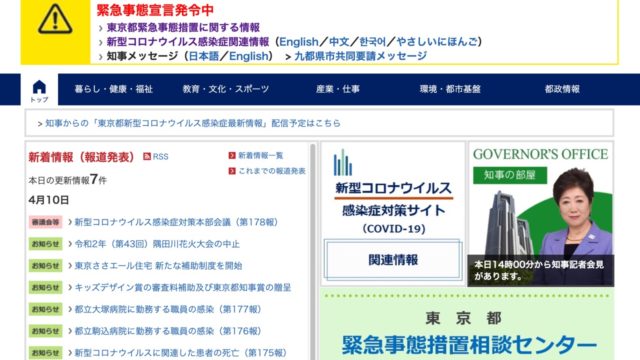The image size is (640, 360).
Task: Select 産業・仕事 navigation item
Action: pos(338,89)
